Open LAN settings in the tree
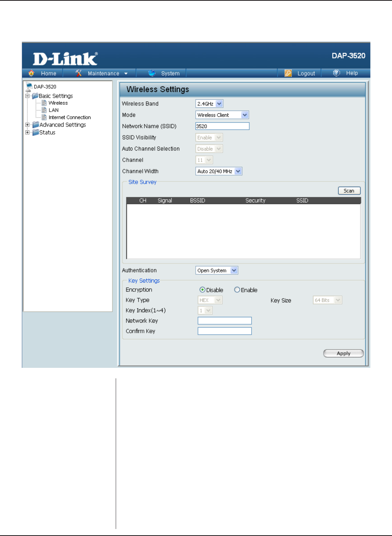392x536 pixels. point(54,110)
